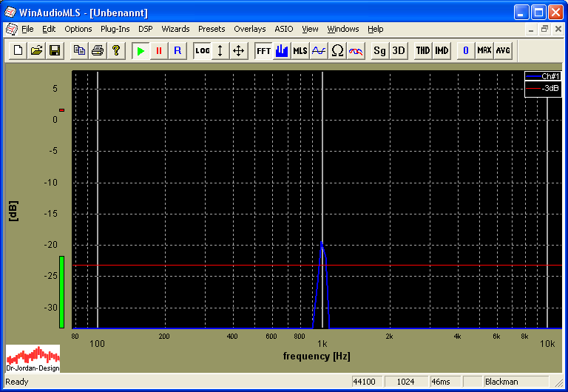Open the Plug-Ins menu
The image size is (568, 392).
[115, 29]
